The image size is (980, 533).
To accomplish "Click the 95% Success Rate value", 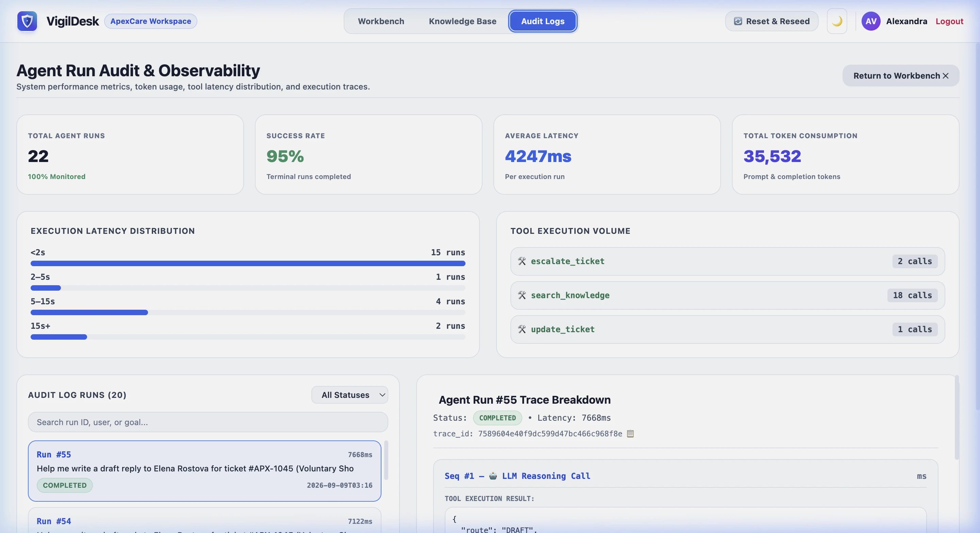I will coord(285,156).
